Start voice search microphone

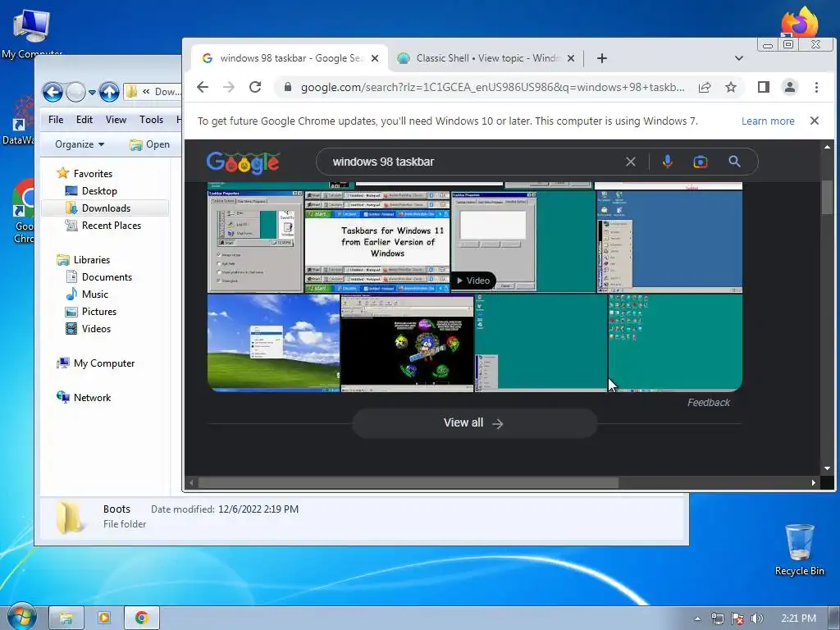668,162
